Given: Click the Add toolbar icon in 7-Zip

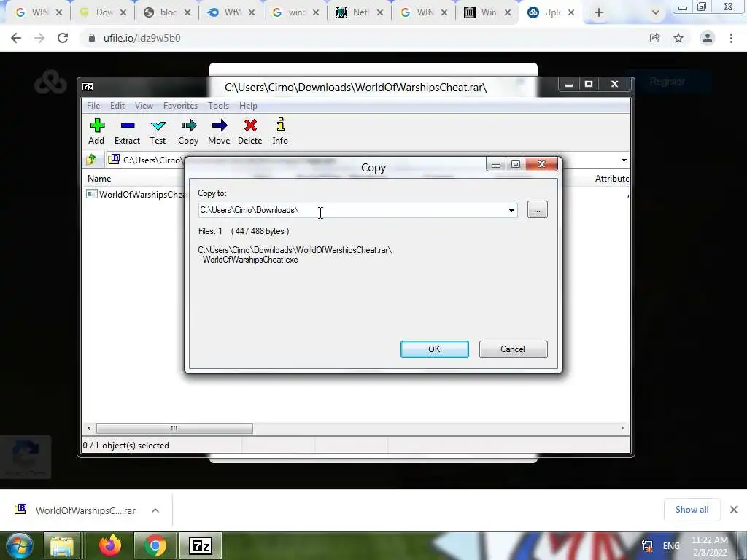Looking at the screenshot, I should point(97,131).
